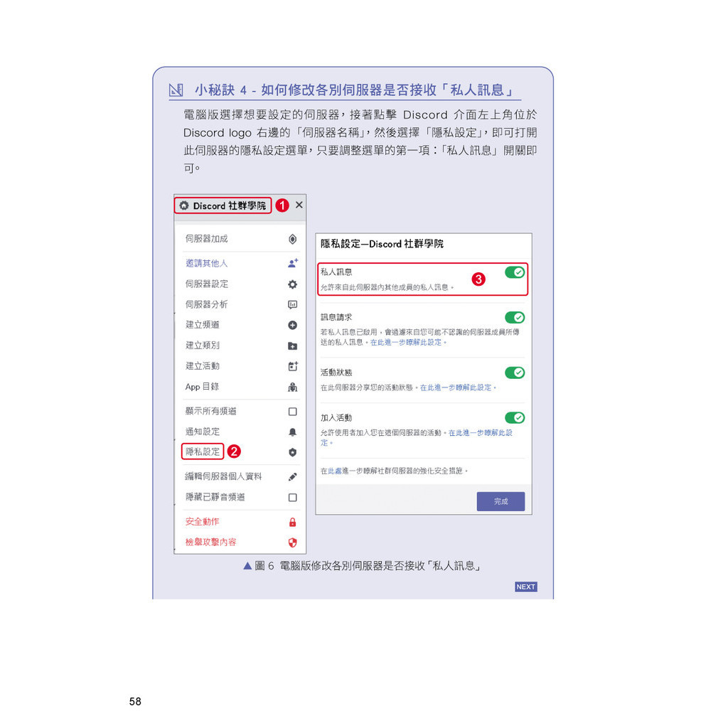Select 伺服器加成 menu item
The image size is (728, 728).
click(240, 239)
